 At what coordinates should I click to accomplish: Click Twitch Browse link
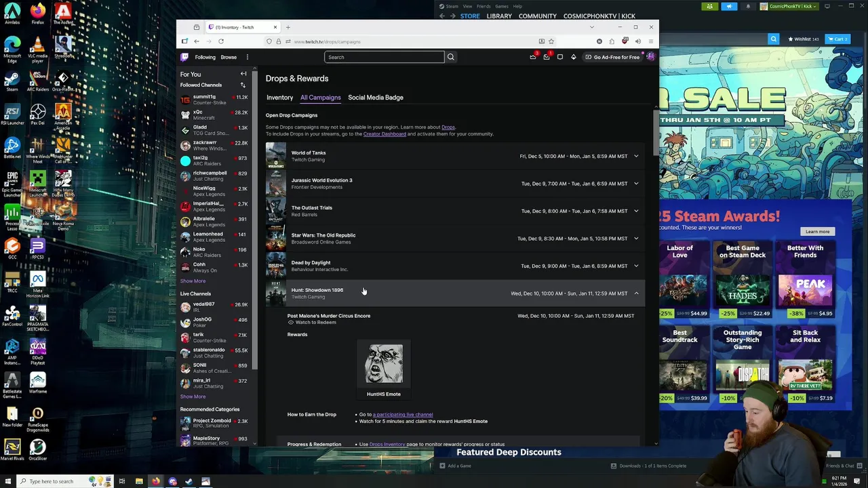coord(229,57)
